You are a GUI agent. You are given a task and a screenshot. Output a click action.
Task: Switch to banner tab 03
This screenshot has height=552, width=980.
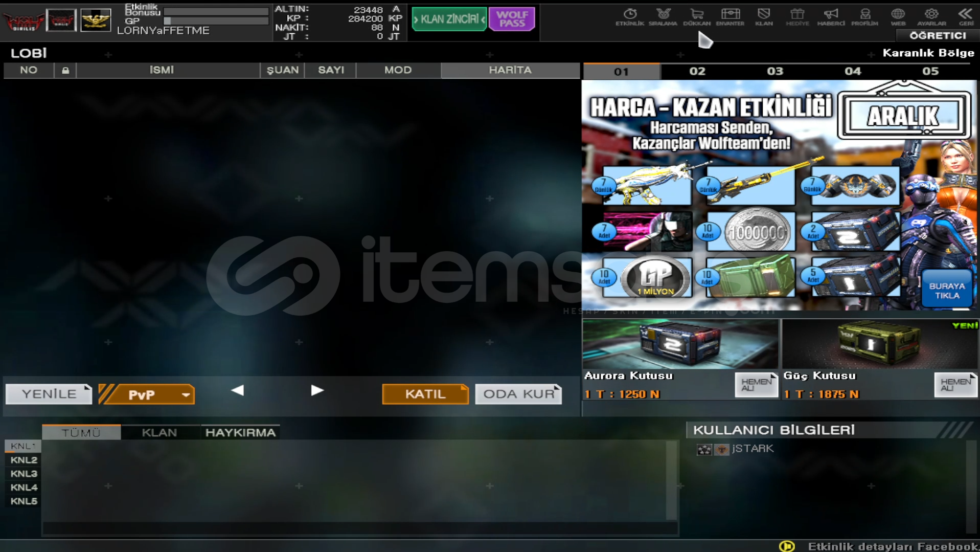click(x=775, y=71)
